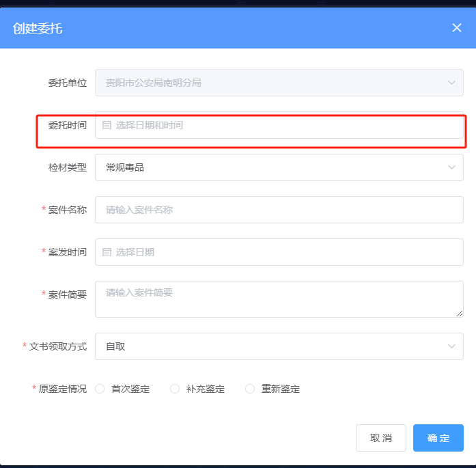Click the 选择日期和时间 field for 委托时间
476x468 pixels.
[x=280, y=126]
